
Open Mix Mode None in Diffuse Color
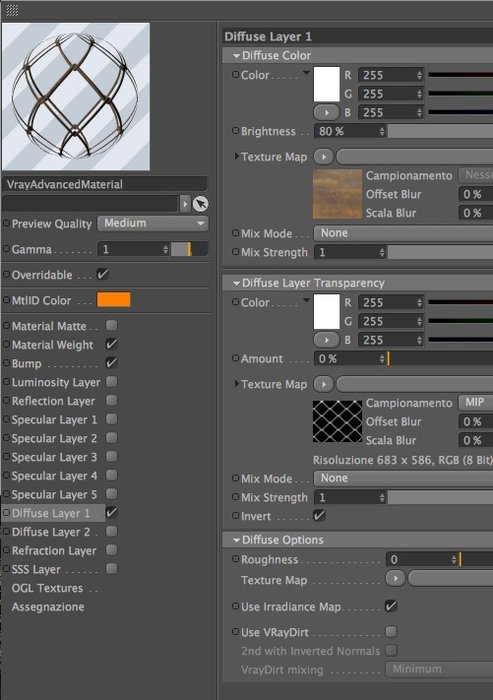[403, 233]
